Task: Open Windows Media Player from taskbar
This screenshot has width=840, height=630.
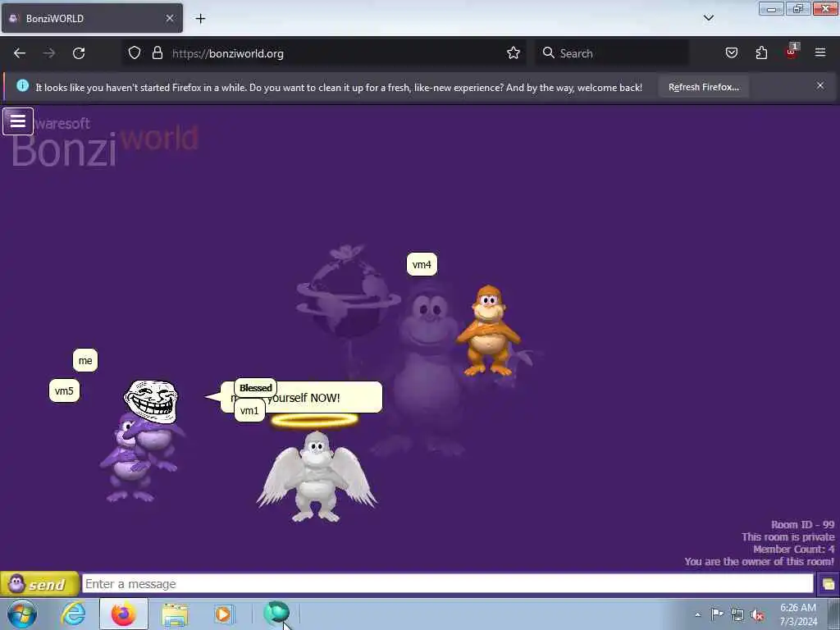Action: tap(223, 614)
